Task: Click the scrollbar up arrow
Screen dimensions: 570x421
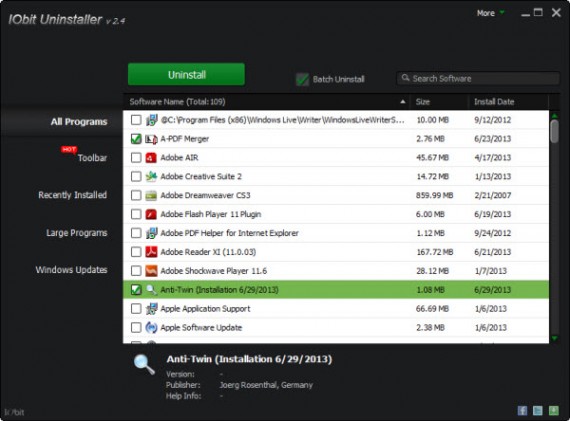Action: [x=554, y=116]
